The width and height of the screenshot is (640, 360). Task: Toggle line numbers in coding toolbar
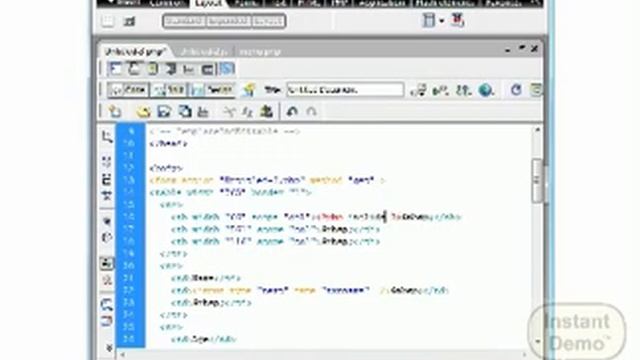(x=107, y=263)
